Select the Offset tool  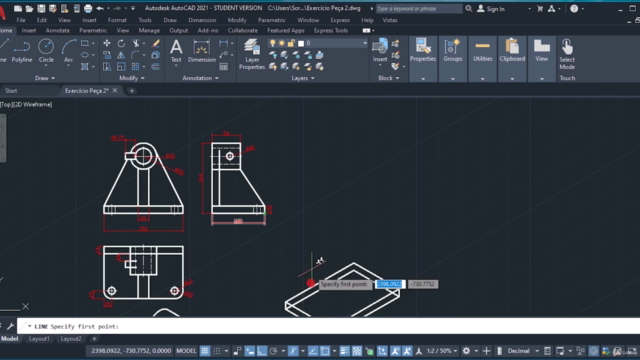pos(156,67)
